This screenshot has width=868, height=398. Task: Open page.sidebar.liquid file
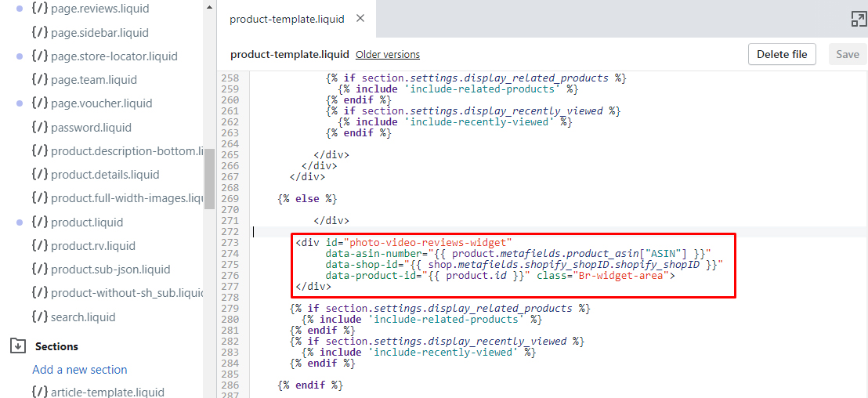coord(99,33)
